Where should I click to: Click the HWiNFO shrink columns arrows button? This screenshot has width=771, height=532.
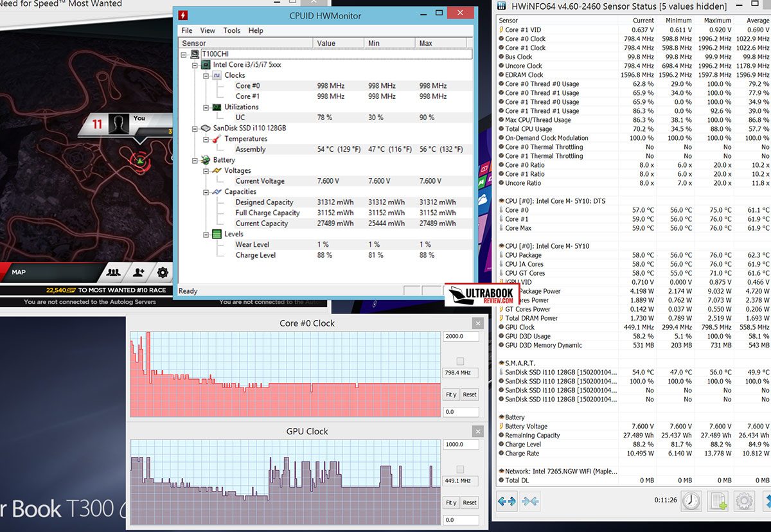tap(530, 501)
